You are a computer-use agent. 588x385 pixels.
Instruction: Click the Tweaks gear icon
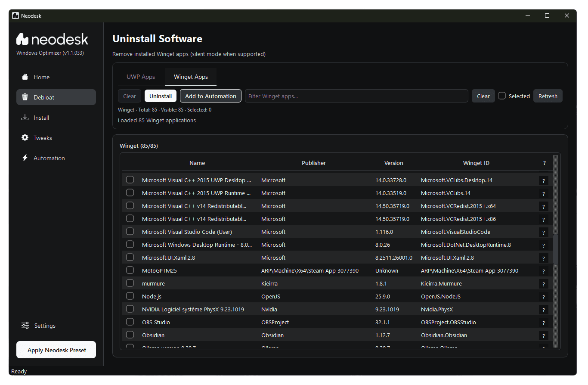point(25,137)
